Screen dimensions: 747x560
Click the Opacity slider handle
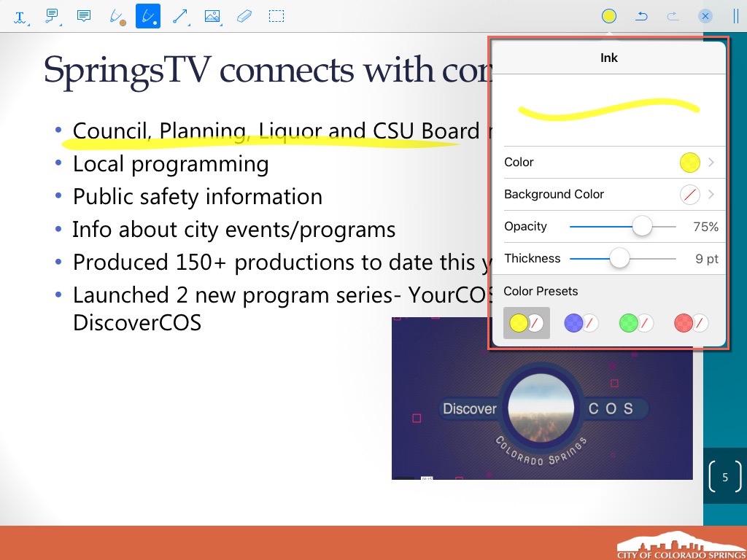tap(642, 227)
